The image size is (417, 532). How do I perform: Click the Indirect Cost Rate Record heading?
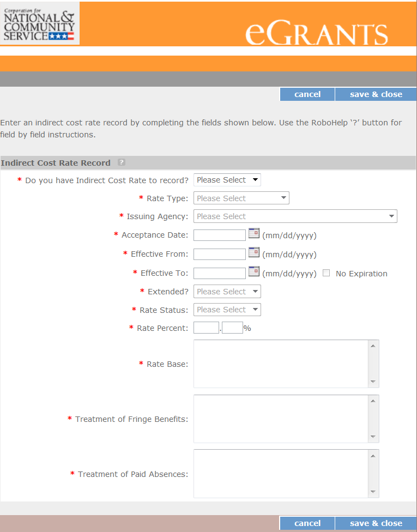56,163
